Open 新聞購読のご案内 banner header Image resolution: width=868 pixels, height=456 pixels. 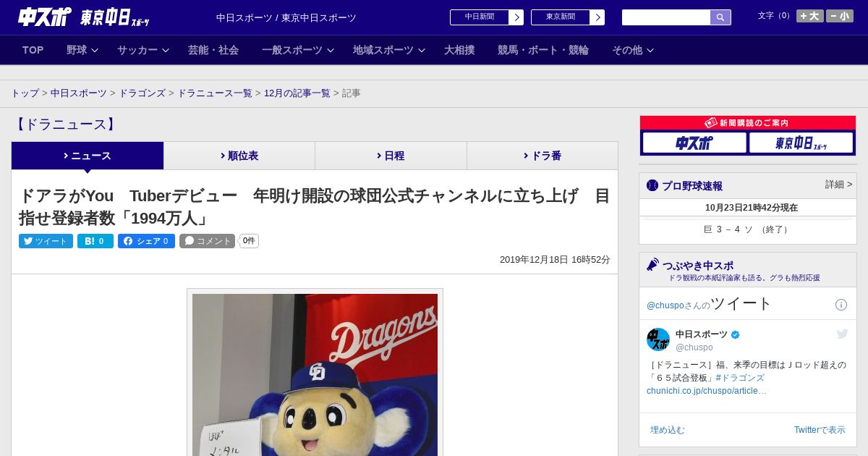coord(748,123)
